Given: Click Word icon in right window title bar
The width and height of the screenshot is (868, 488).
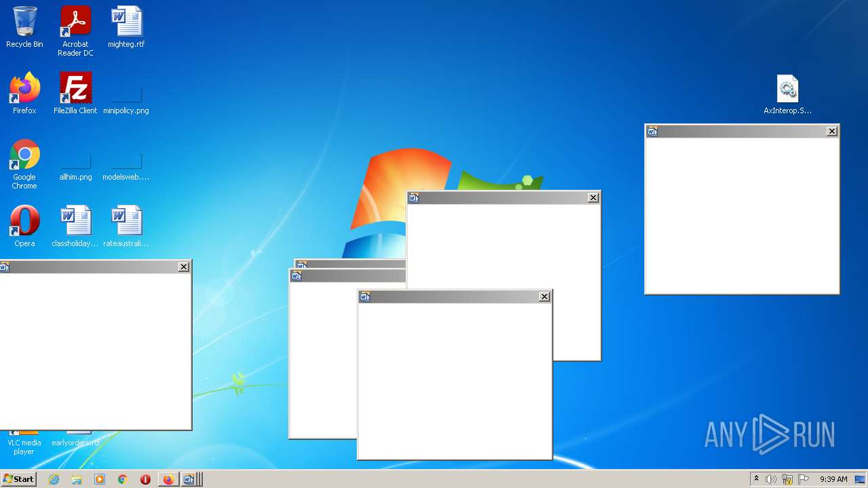Looking at the screenshot, I should (652, 131).
